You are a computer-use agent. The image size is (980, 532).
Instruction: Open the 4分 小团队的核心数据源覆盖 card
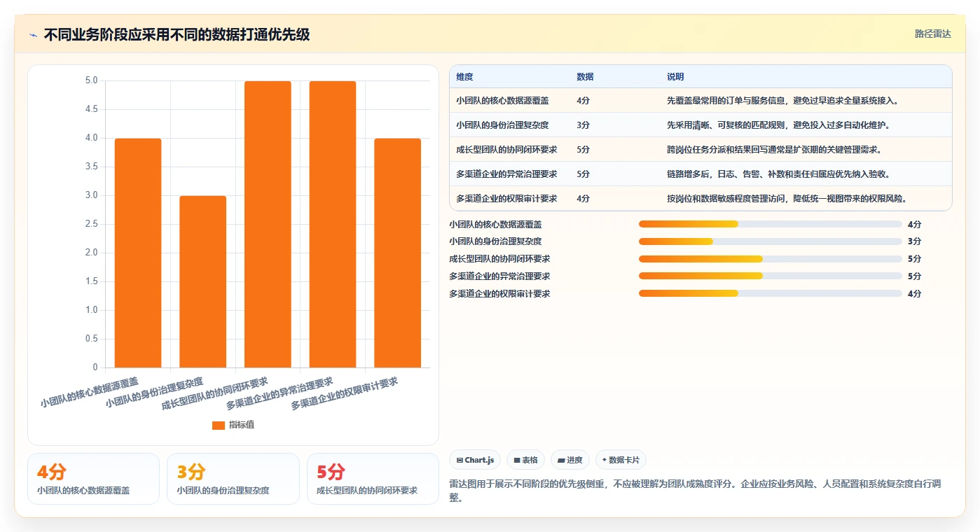pyautogui.click(x=93, y=479)
